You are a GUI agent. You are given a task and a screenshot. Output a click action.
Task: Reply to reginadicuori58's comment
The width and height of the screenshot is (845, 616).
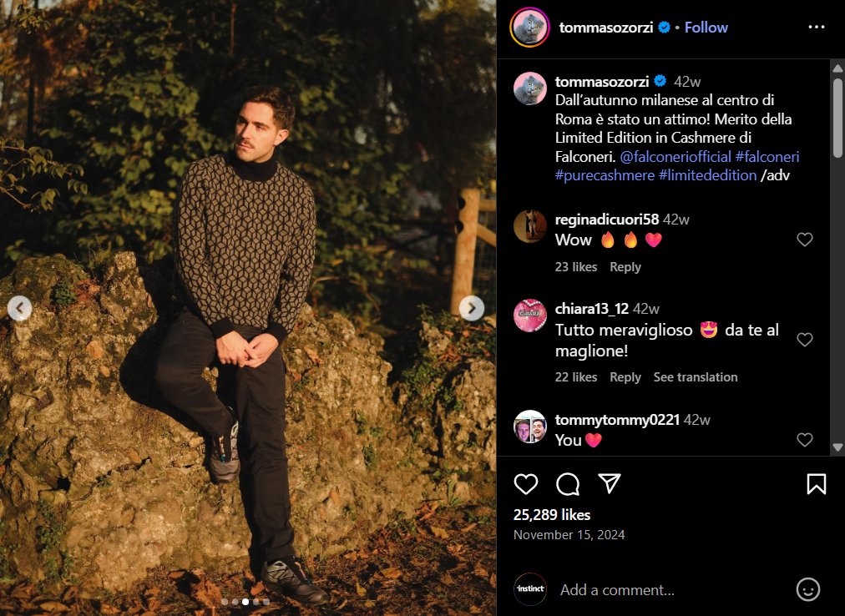[x=625, y=267]
